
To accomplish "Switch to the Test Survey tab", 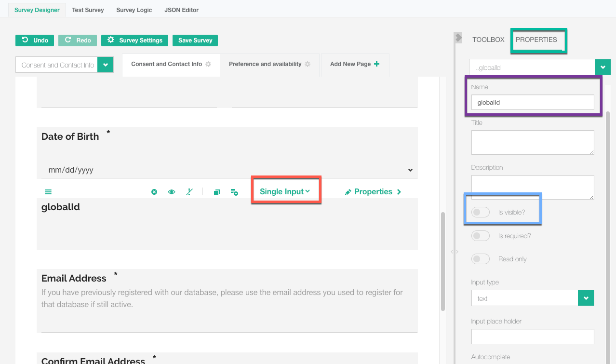I will click(x=88, y=10).
